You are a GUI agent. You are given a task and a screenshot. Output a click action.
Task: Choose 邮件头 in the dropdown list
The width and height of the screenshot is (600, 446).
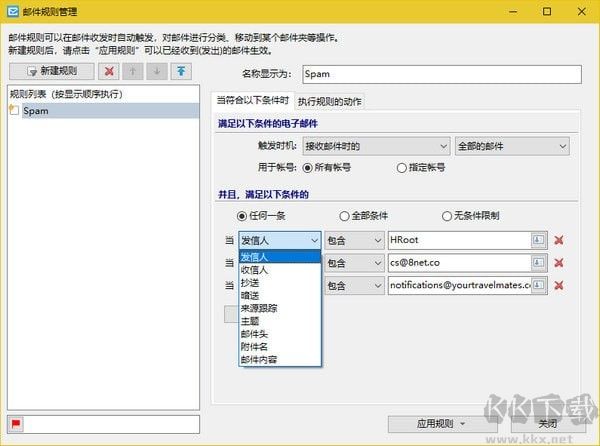280,334
